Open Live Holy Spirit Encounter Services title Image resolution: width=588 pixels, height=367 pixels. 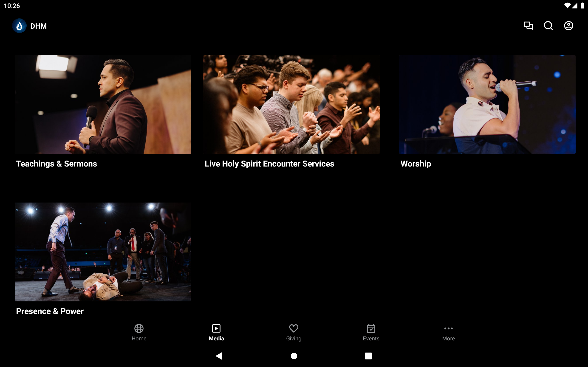[x=269, y=164]
